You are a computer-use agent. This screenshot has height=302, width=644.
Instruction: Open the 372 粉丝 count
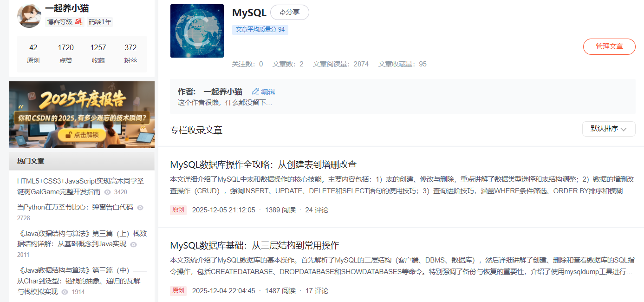coord(130,54)
